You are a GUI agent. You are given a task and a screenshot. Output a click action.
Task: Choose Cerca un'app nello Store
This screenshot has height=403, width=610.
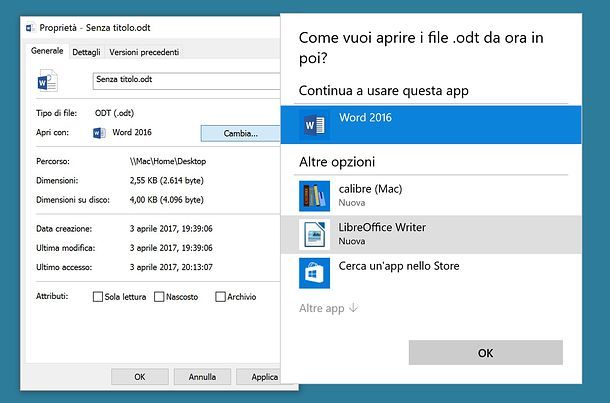pos(431,273)
